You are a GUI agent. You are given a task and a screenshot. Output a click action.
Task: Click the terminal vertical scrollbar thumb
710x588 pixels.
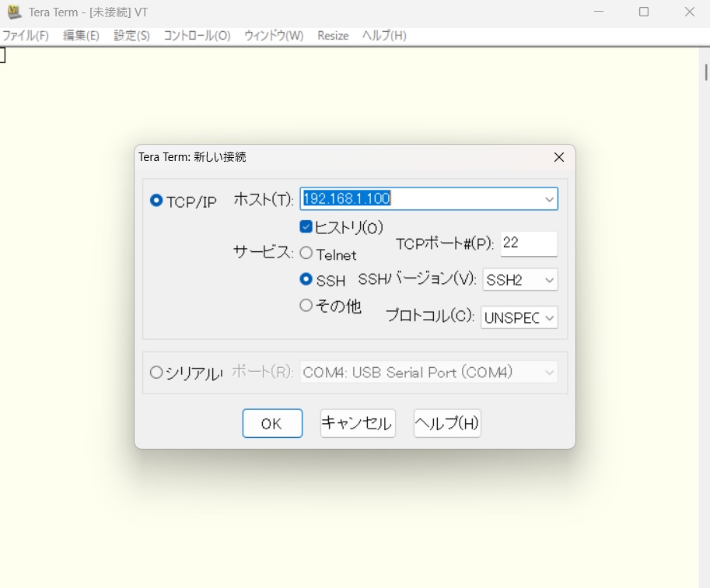tap(705, 72)
